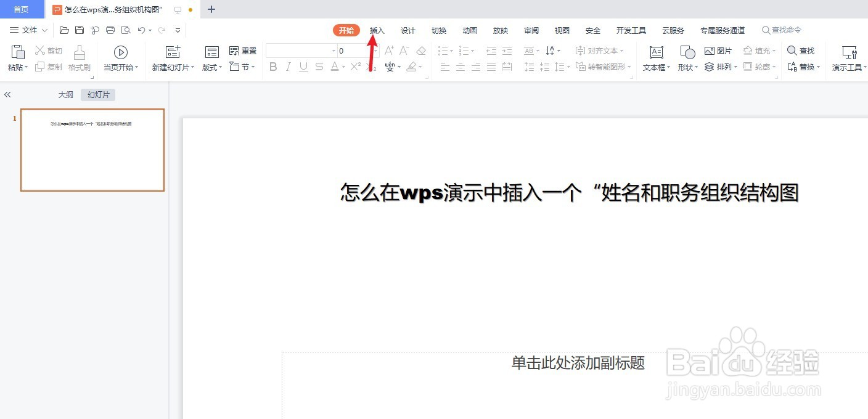This screenshot has height=419, width=868.
Task: Click the decrease indent icon
Action: pos(491,51)
